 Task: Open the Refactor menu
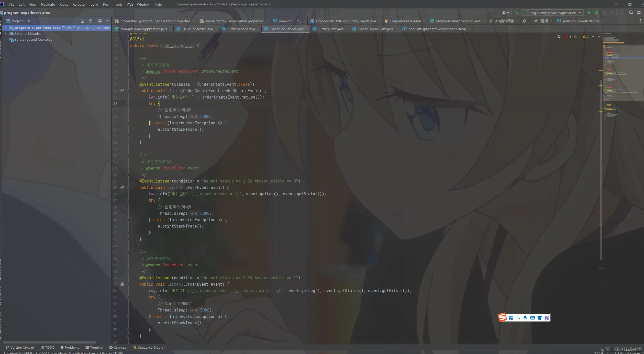(x=79, y=4)
